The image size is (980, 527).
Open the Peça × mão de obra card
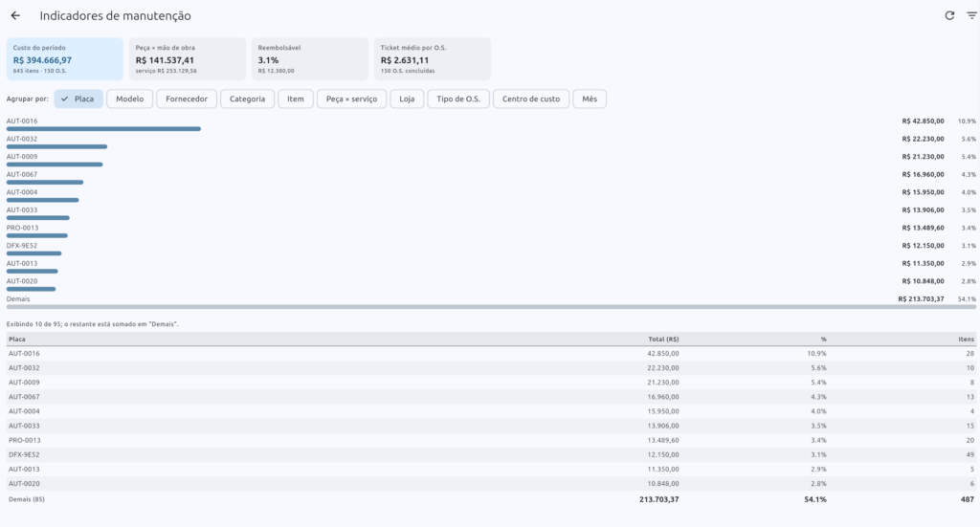coord(188,59)
